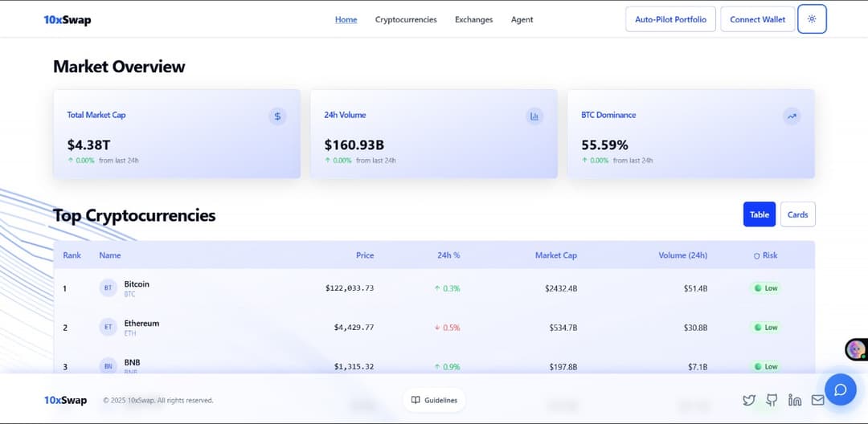The height and width of the screenshot is (424, 868).
Task: Click the email envelope icon
Action: [x=817, y=400]
